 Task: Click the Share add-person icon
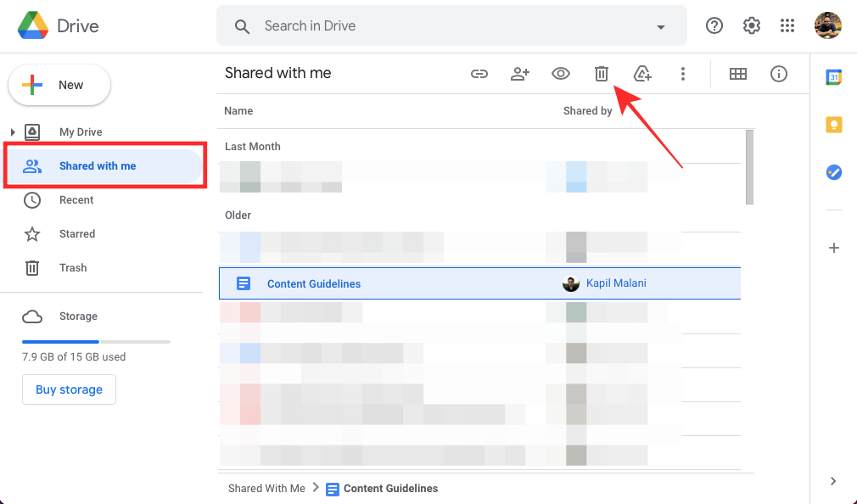tap(520, 74)
